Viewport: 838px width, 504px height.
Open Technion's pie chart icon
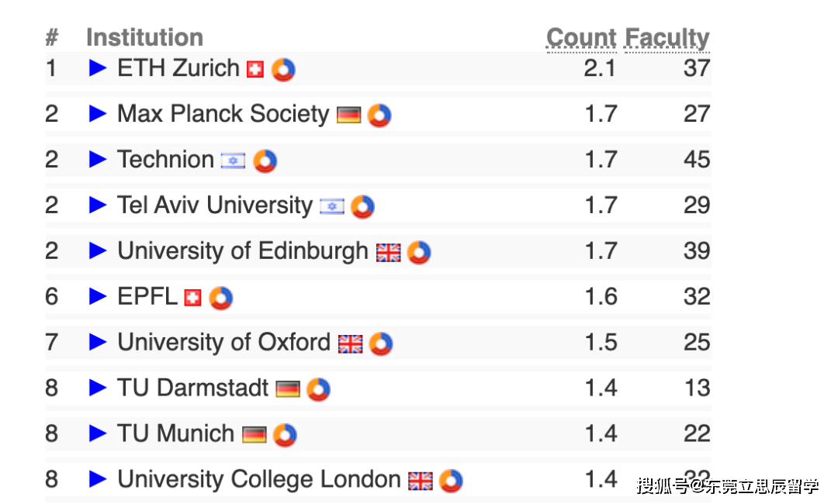[265, 161]
